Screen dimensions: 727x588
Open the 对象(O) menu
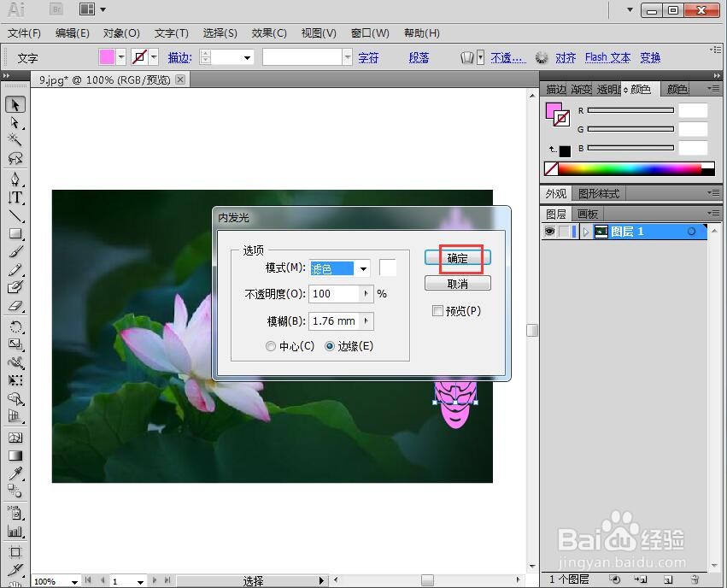coord(121,33)
